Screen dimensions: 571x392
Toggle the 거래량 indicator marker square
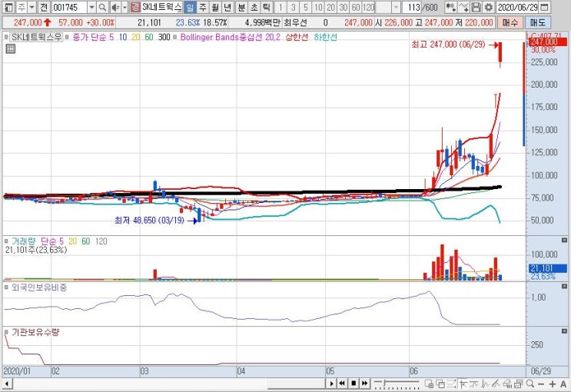tap(6, 241)
